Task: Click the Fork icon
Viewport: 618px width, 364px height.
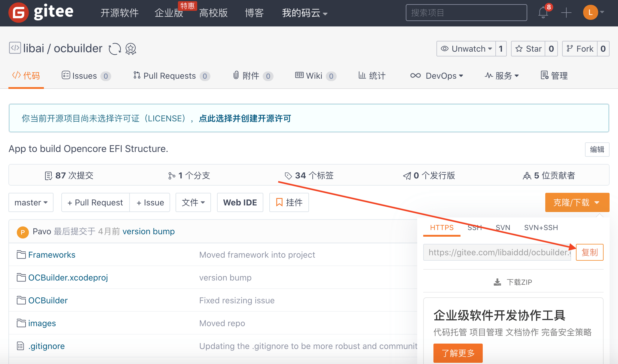Action: click(x=570, y=49)
